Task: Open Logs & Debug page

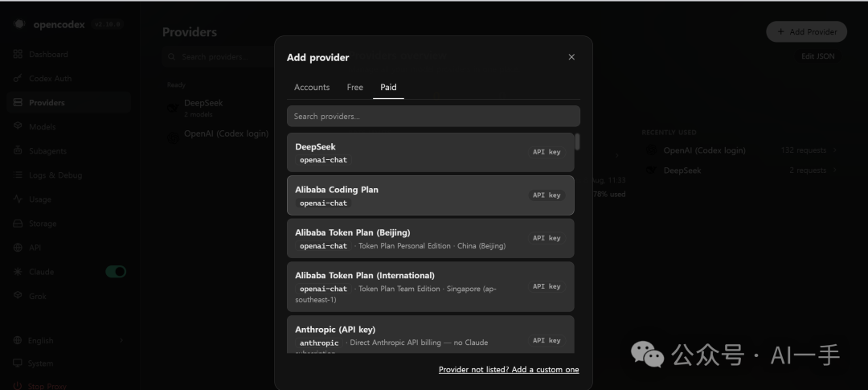Action: pyautogui.click(x=68, y=175)
